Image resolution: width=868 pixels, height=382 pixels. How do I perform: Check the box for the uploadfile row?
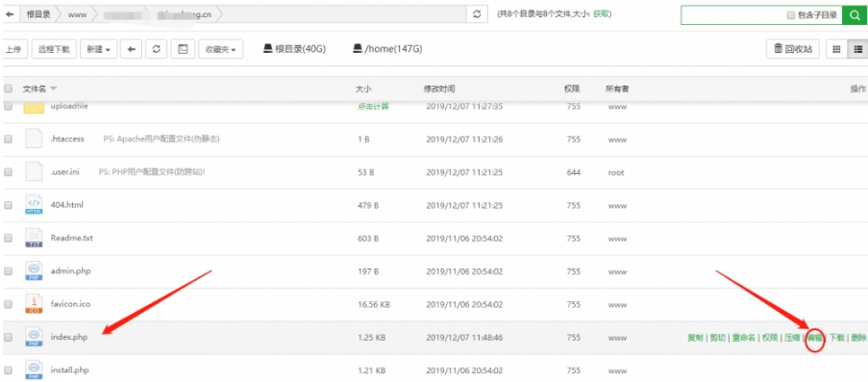pos(9,107)
